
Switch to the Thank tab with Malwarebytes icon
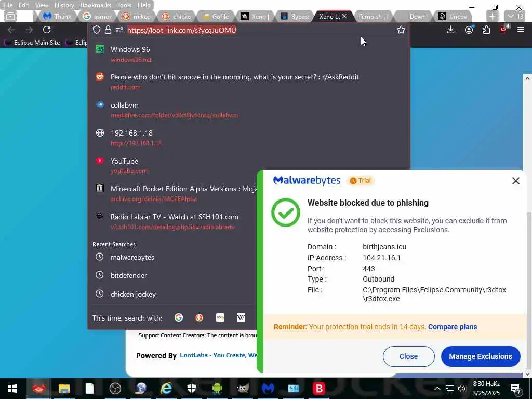tap(58, 16)
